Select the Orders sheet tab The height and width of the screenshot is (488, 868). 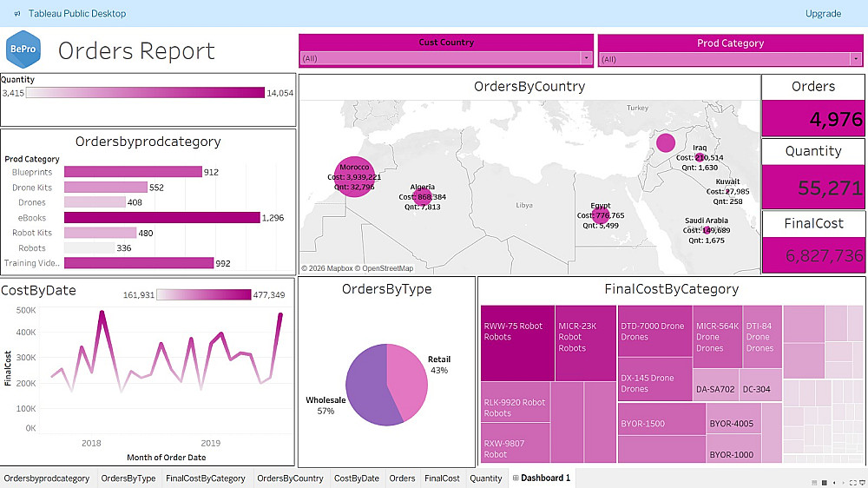(x=402, y=478)
